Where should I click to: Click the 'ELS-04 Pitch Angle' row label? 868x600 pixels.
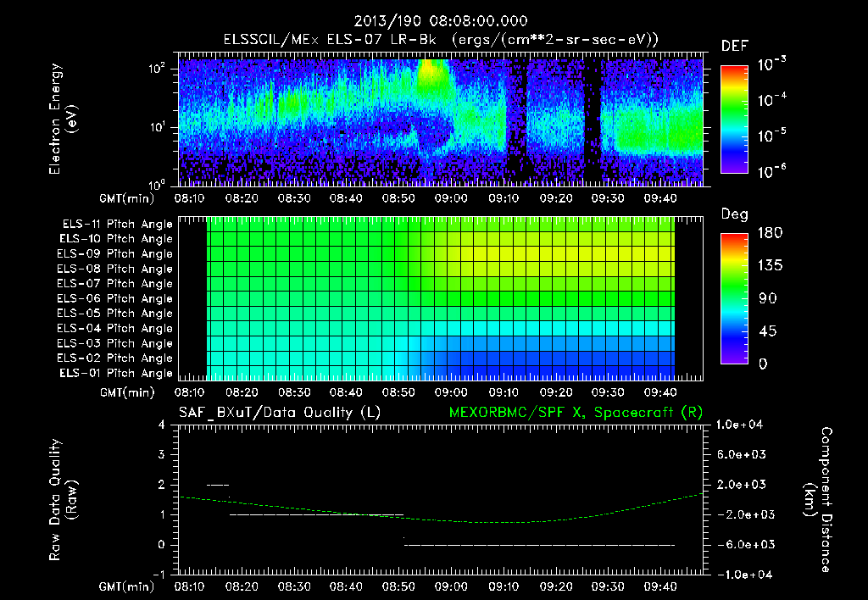coord(115,328)
